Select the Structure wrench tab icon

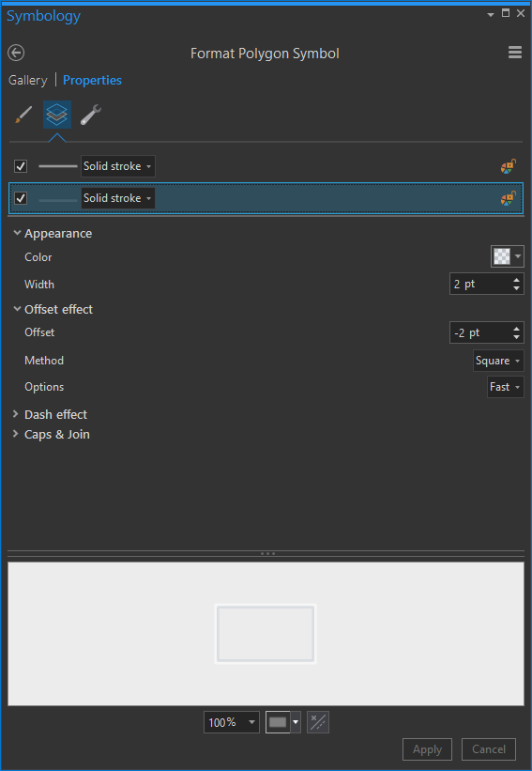coord(91,116)
